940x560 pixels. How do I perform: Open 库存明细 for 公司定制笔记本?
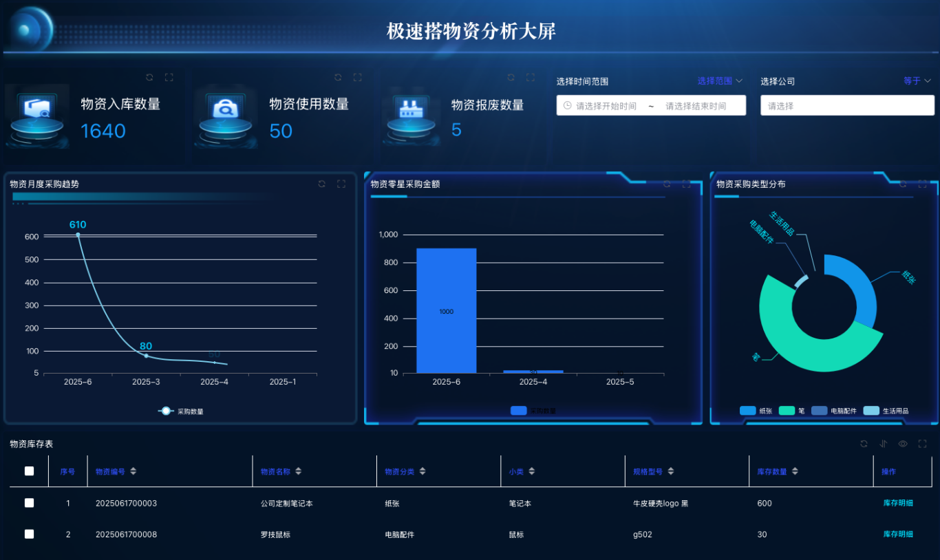[898, 503]
